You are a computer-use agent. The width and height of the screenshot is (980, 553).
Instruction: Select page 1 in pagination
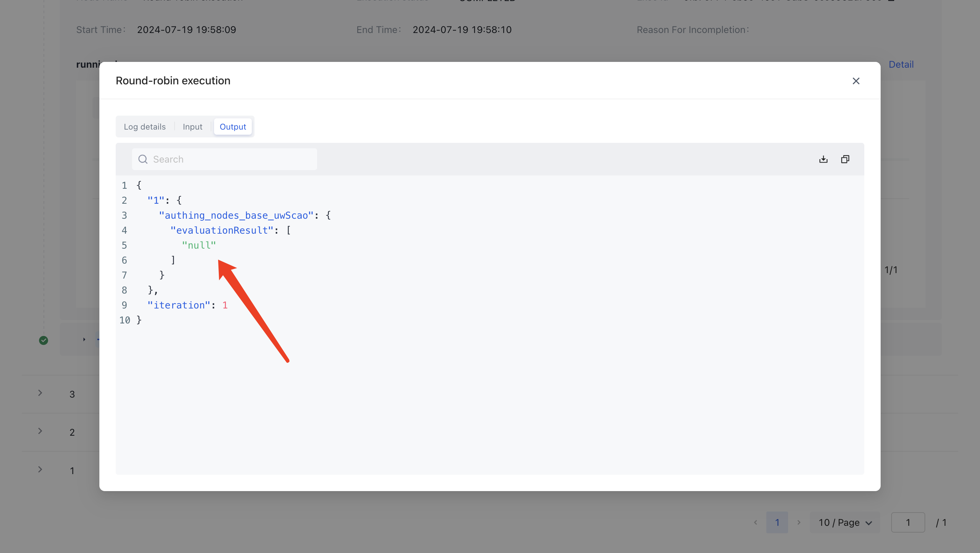click(777, 523)
